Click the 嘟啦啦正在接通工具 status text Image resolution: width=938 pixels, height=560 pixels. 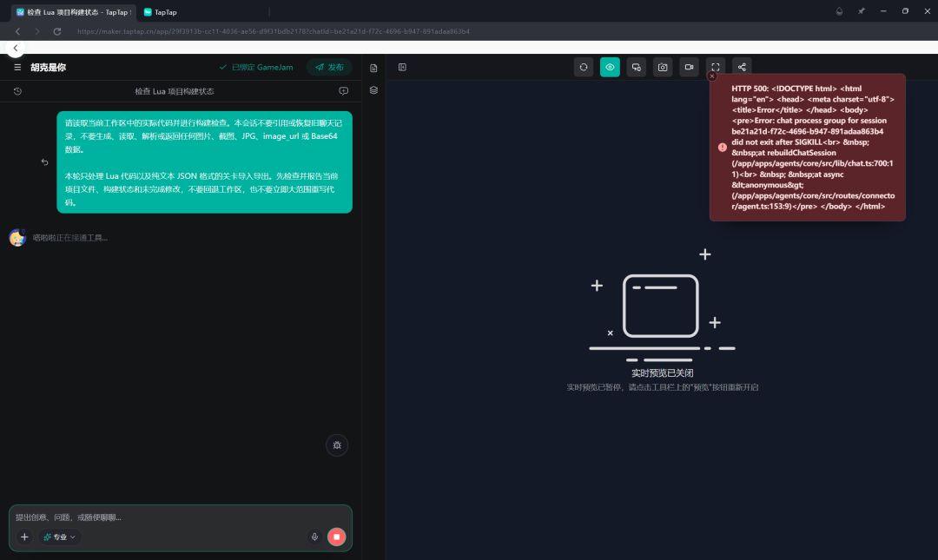70,238
